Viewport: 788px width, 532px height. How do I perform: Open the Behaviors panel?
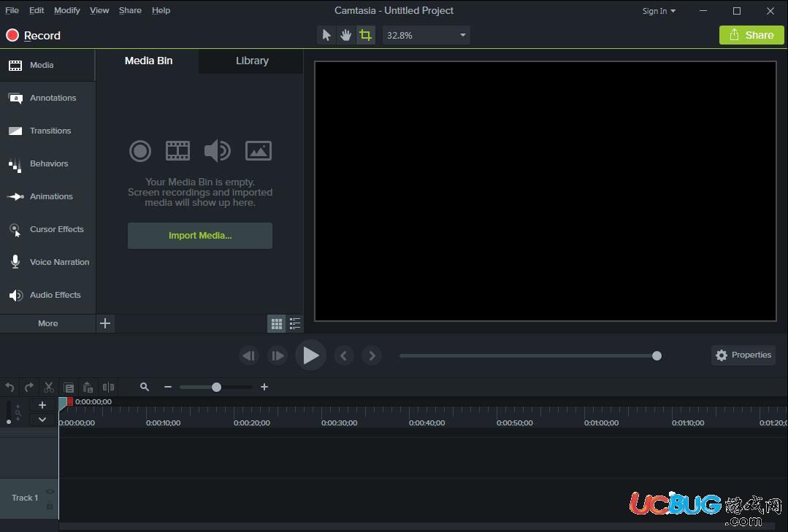pyautogui.click(x=47, y=163)
